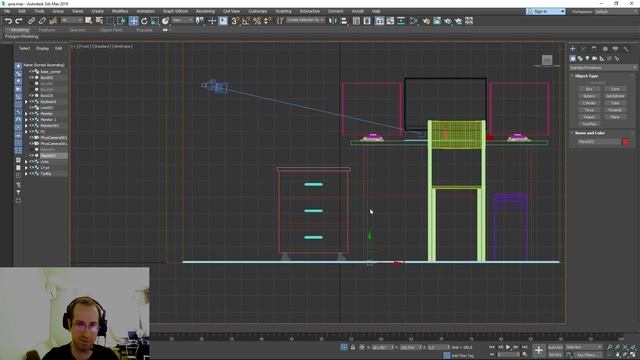Click the red object color swatch
Viewport: 640px width, 360px height.
pos(625,142)
